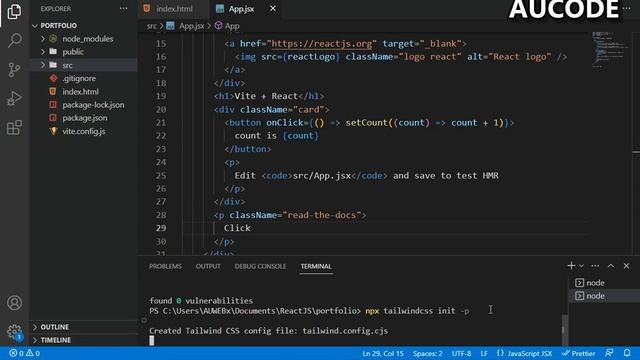Select the TERMINAL panel tab

[316, 266]
